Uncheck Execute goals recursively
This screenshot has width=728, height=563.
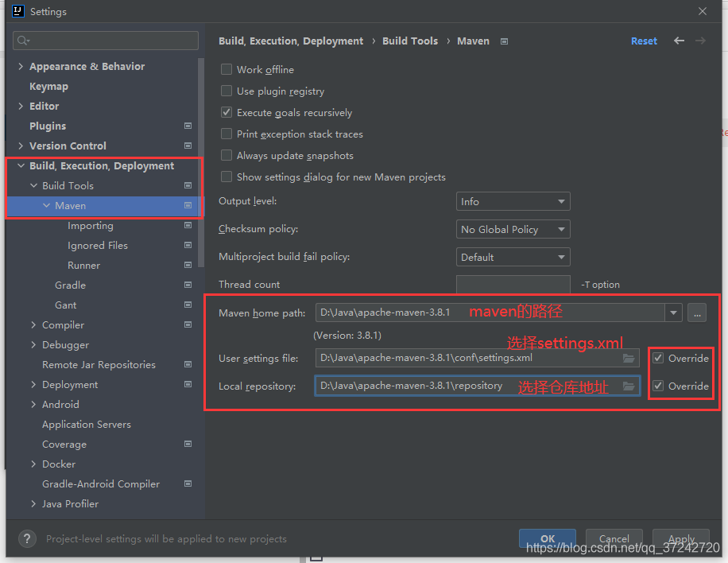pyautogui.click(x=227, y=112)
